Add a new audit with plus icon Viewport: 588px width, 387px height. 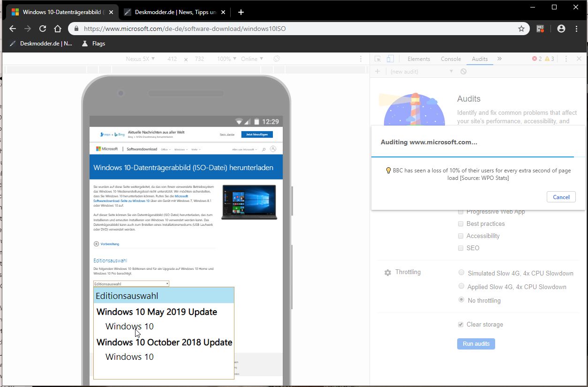pyautogui.click(x=377, y=71)
